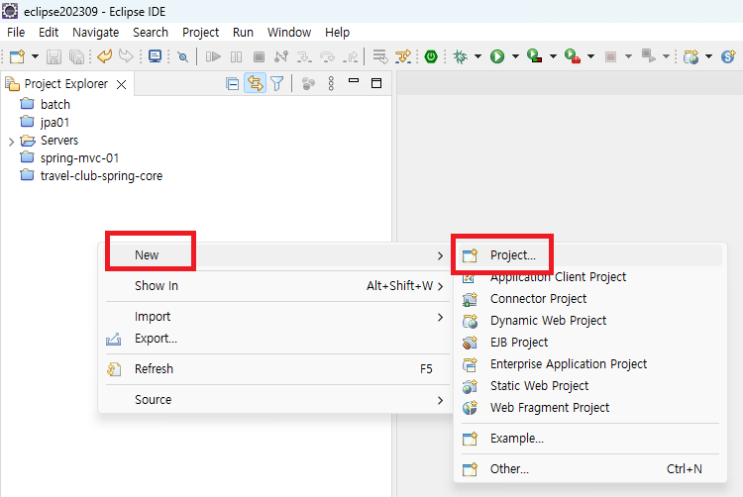Click the green Spring Boot power icon

[431, 57]
